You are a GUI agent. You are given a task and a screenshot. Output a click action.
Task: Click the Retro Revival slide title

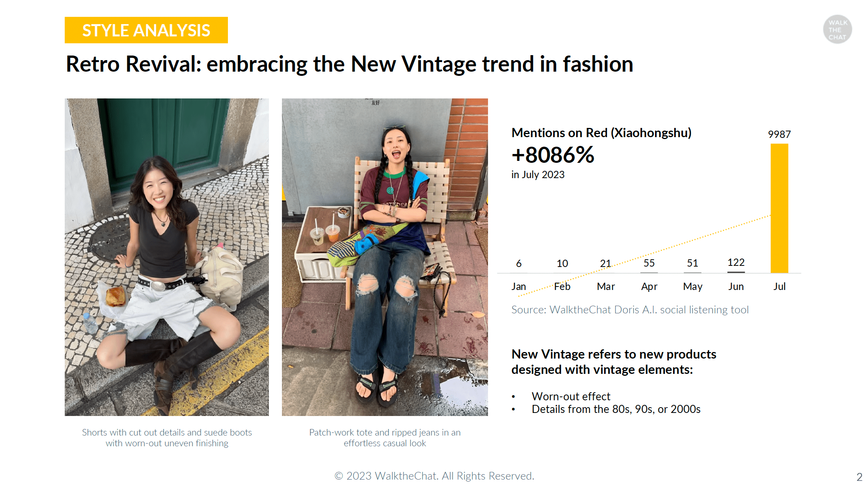pos(349,64)
